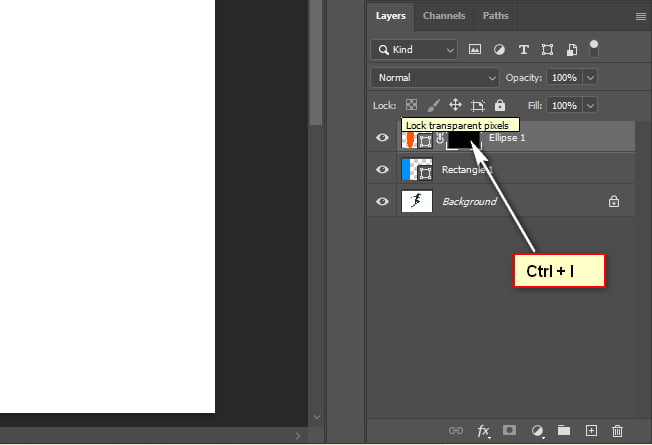Open the Kind filter dropdown
This screenshot has height=445, width=652.
(414, 50)
